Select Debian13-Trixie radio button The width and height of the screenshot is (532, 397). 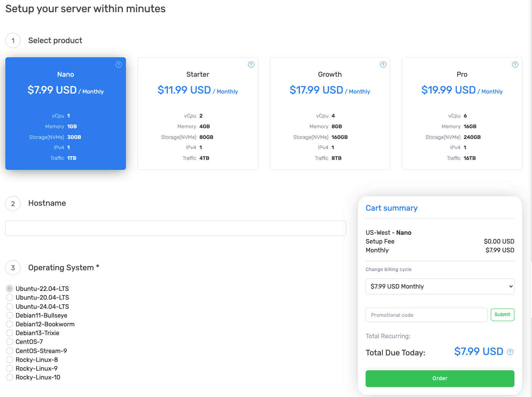[x=10, y=333]
